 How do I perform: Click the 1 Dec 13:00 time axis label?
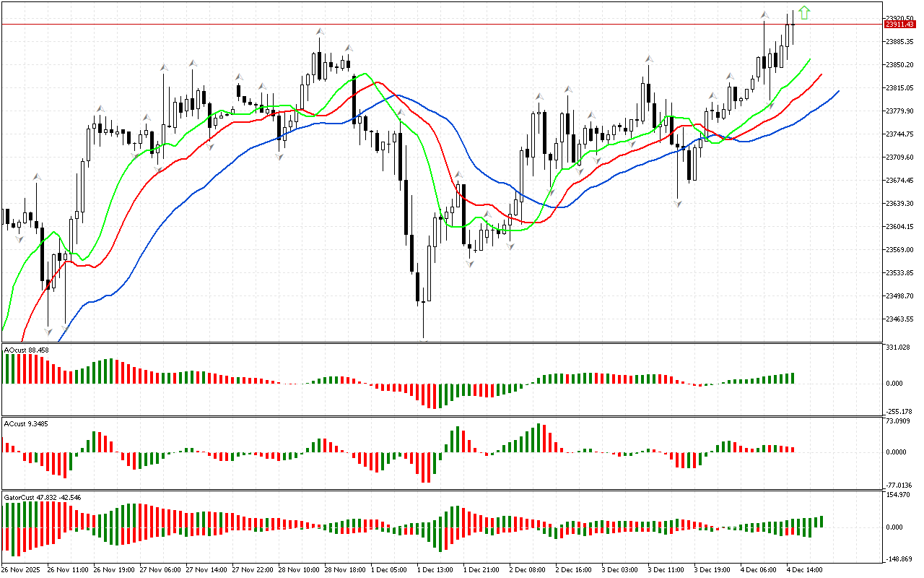[x=435, y=570]
